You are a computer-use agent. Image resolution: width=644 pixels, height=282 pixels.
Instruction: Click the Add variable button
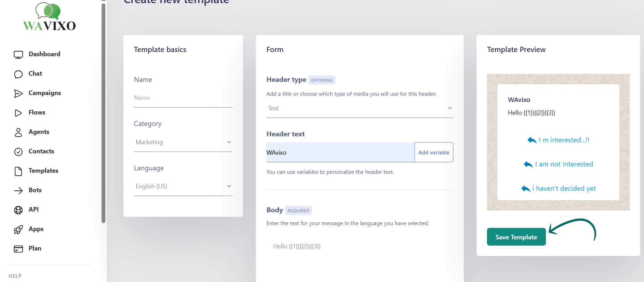coord(434,153)
